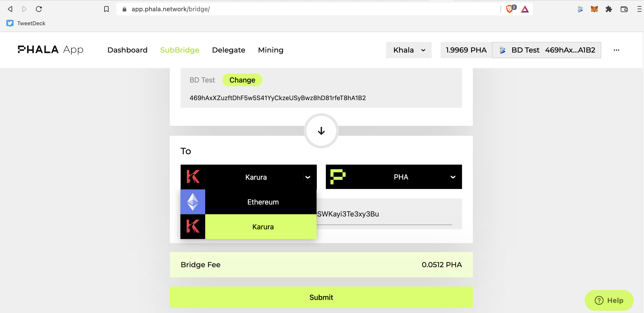Click the browser forward arrow

24,9
